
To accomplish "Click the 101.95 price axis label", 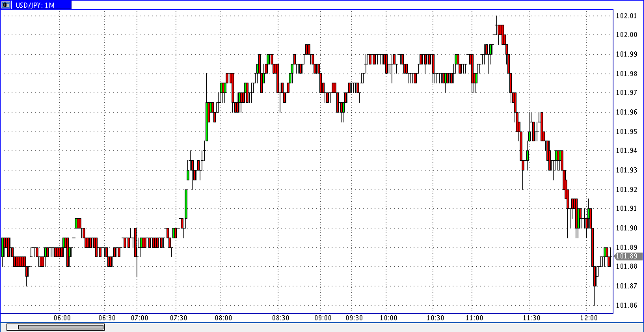I will pos(626,131).
